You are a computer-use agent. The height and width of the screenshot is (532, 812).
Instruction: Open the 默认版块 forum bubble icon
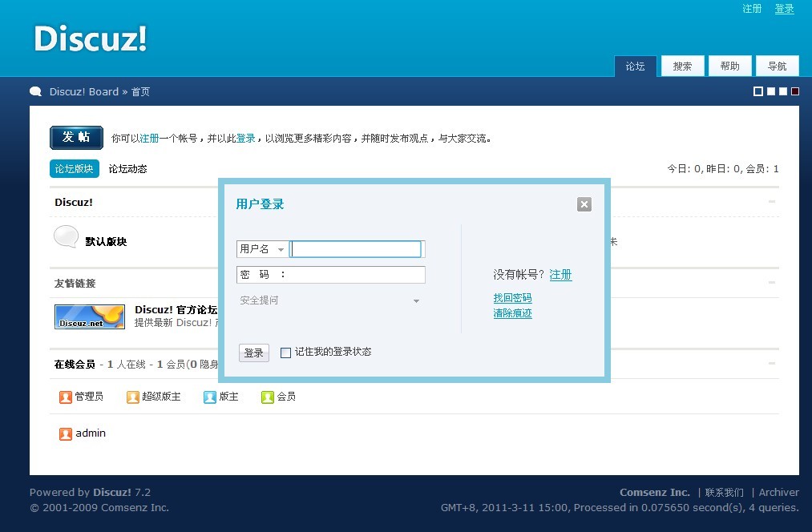pos(67,237)
